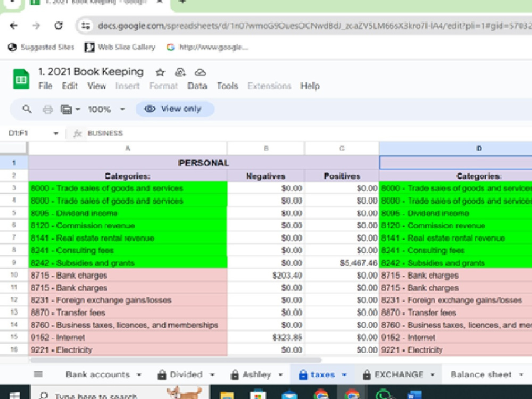Select column A header
Image resolution: width=532 pixels, height=399 pixels.
[128, 148]
